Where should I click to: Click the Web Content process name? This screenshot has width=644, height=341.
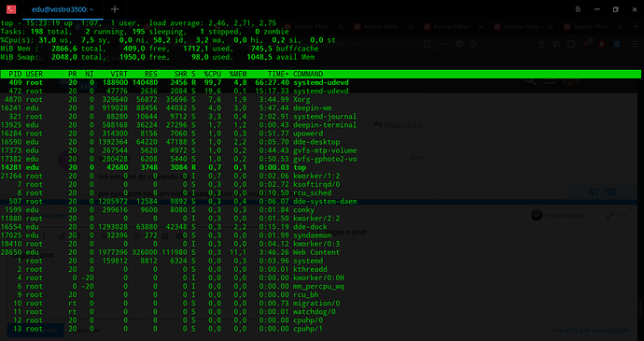click(x=316, y=252)
